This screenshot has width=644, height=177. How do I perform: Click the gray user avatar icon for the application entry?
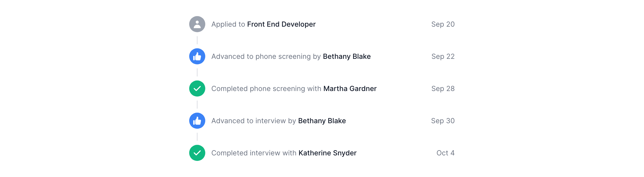[x=197, y=24]
